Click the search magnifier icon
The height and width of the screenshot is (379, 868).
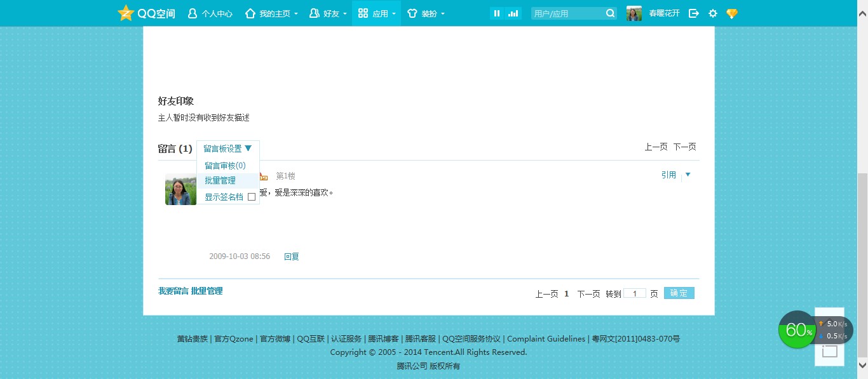(609, 12)
